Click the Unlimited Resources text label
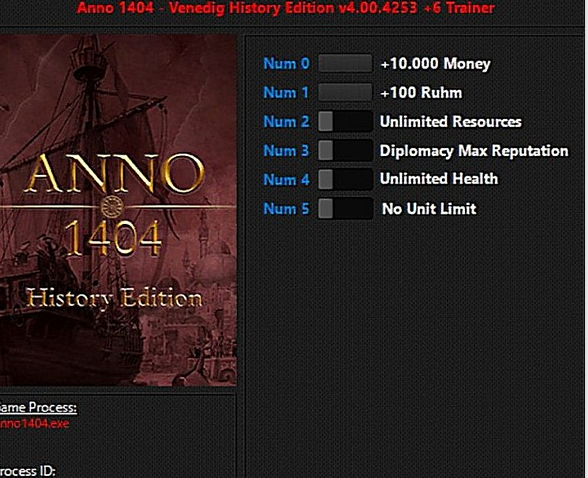The height and width of the screenshot is (478, 588). (450, 121)
